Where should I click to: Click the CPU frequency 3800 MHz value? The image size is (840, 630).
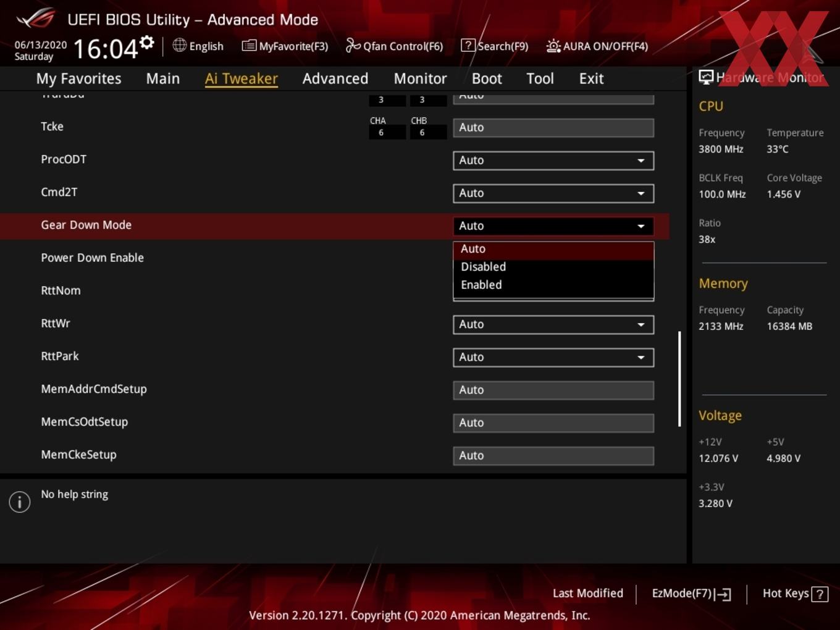(721, 149)
